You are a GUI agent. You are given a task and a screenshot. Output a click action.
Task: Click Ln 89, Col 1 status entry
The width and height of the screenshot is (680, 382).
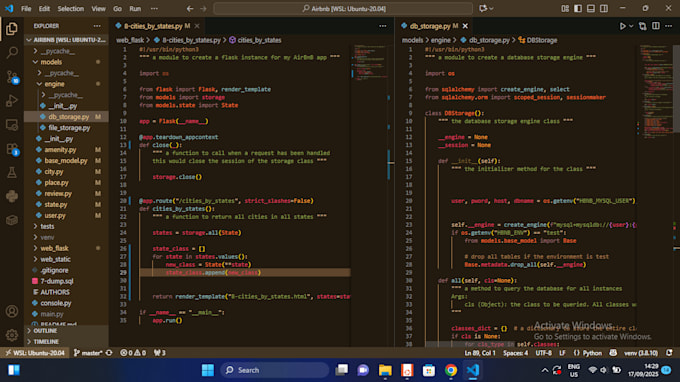point(480,353)
